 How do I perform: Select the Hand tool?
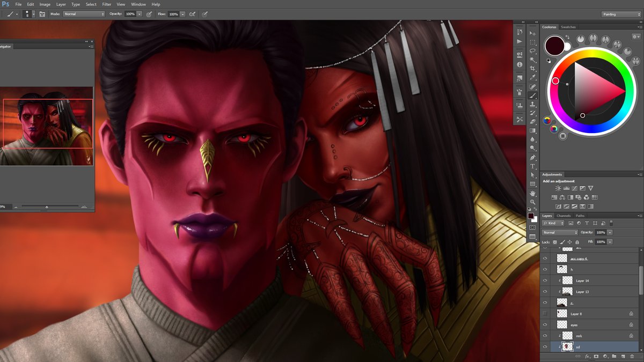[532, 193]
